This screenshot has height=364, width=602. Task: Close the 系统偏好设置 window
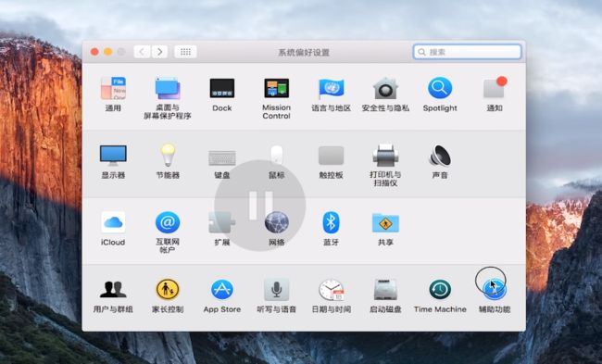point(94,52)
